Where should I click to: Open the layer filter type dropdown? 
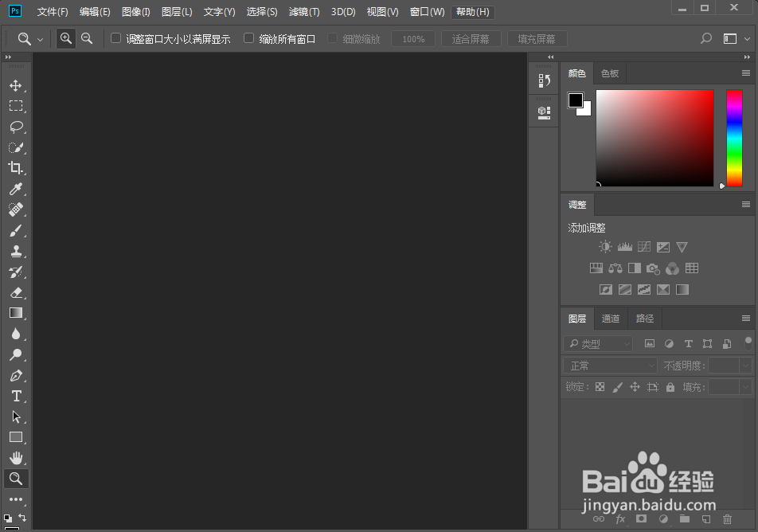click(x=598, y=344)
